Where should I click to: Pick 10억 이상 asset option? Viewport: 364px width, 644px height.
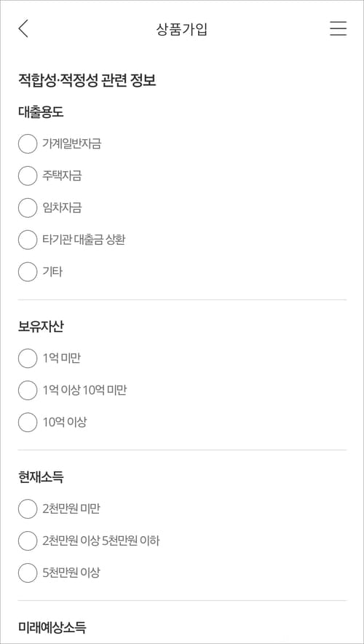click(28, 423)
